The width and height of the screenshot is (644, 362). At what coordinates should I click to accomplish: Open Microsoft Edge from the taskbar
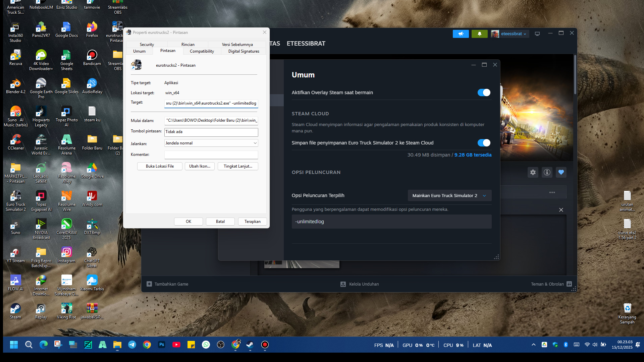44,345
